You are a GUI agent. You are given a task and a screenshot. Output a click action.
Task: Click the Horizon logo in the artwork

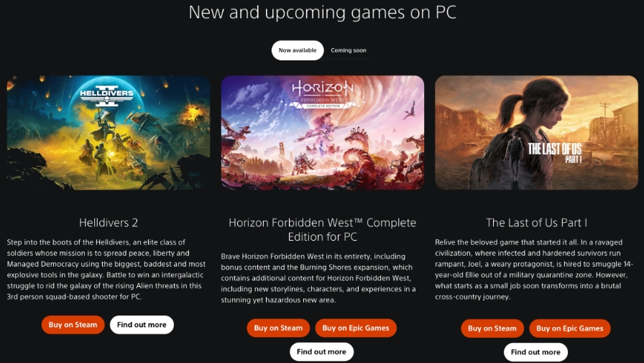point(323,94)
